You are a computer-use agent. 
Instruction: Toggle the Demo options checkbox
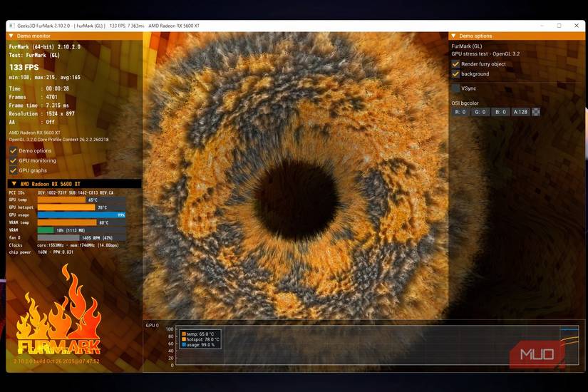(x=13, y=151)
